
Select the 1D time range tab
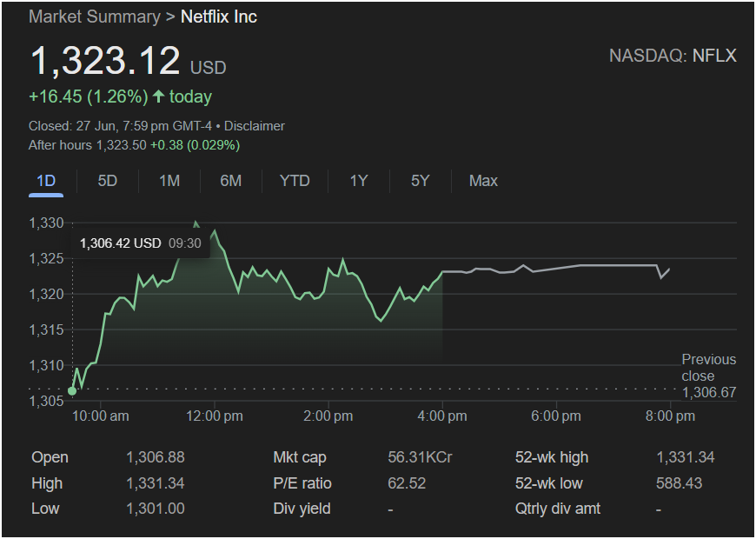pyautogui.click(x=46, y=181)
